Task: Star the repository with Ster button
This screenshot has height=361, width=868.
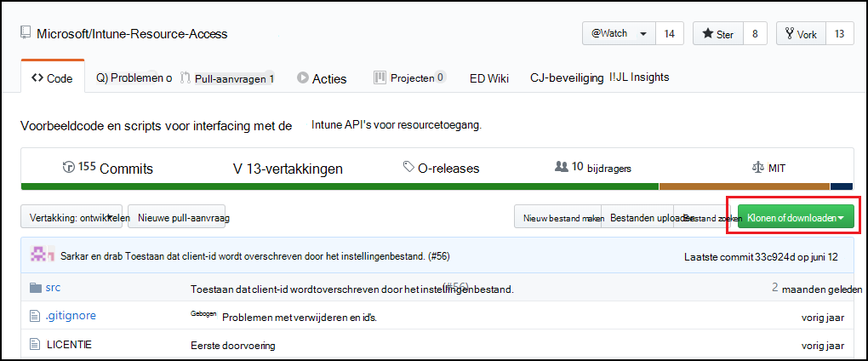Action: [x=718, y=34]
